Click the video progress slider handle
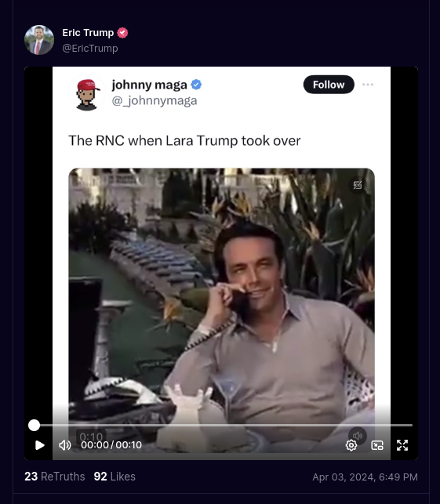This screenshot has width=440, height=504. pyautogui.click(x=34, y=426)
